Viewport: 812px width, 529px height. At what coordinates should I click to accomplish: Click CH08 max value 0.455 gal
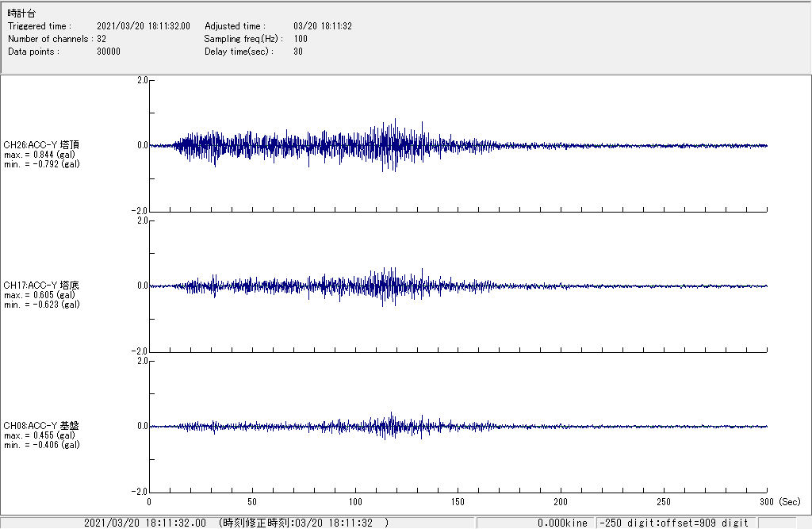[x=40, y=435]
